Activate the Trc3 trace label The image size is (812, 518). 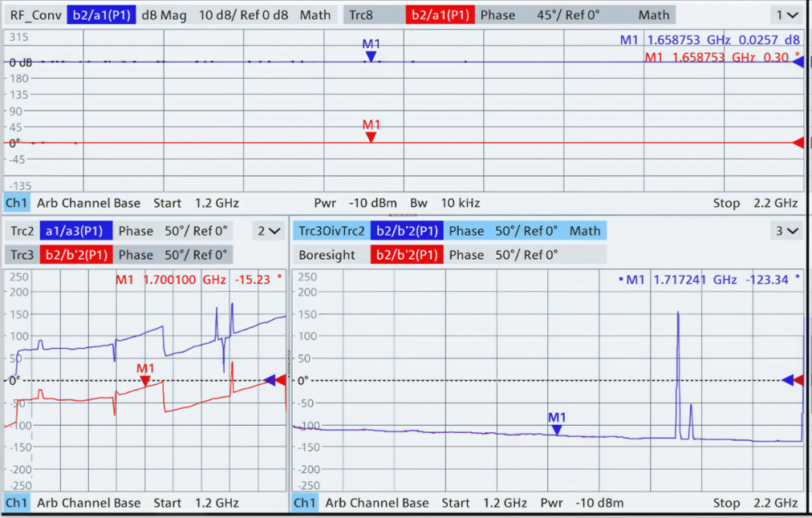point(23,255)
